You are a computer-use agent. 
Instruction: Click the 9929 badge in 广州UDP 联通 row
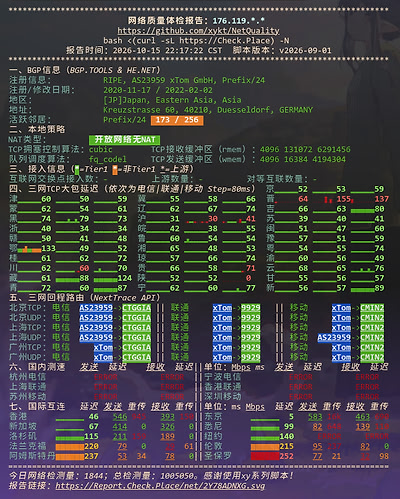pyautogui.click(x=251, y=357)
